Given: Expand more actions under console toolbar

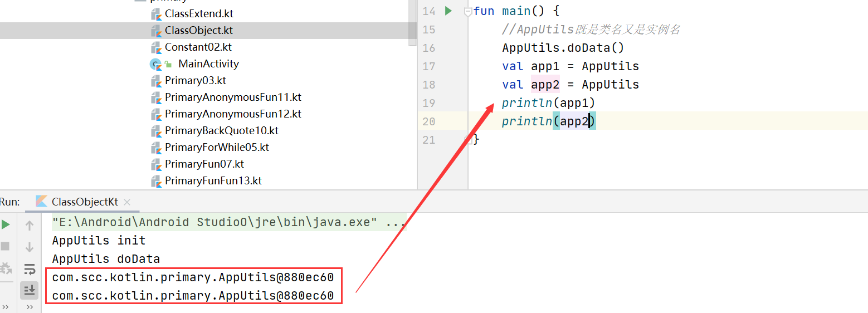Looking at the screenshot, I should tap(30, 307).
